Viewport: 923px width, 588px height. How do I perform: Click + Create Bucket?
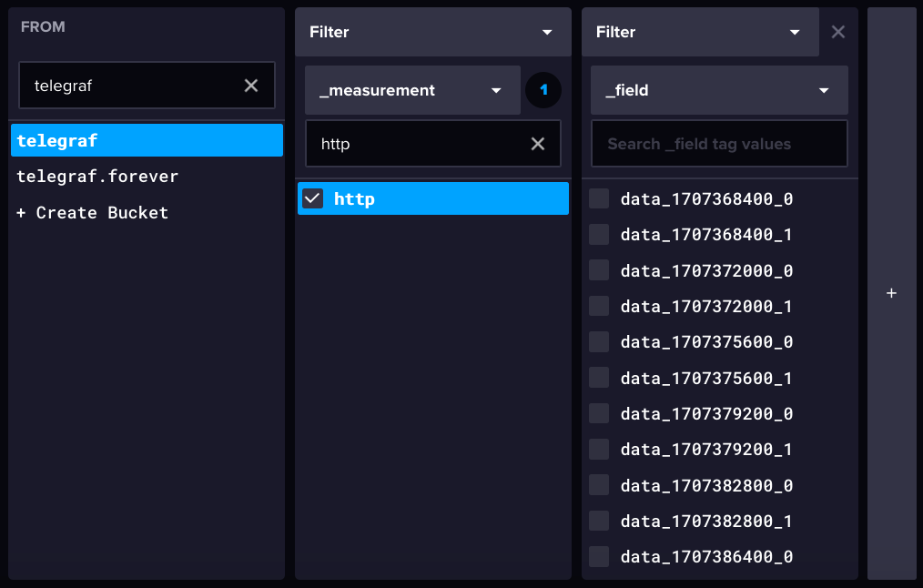point(93,213)
